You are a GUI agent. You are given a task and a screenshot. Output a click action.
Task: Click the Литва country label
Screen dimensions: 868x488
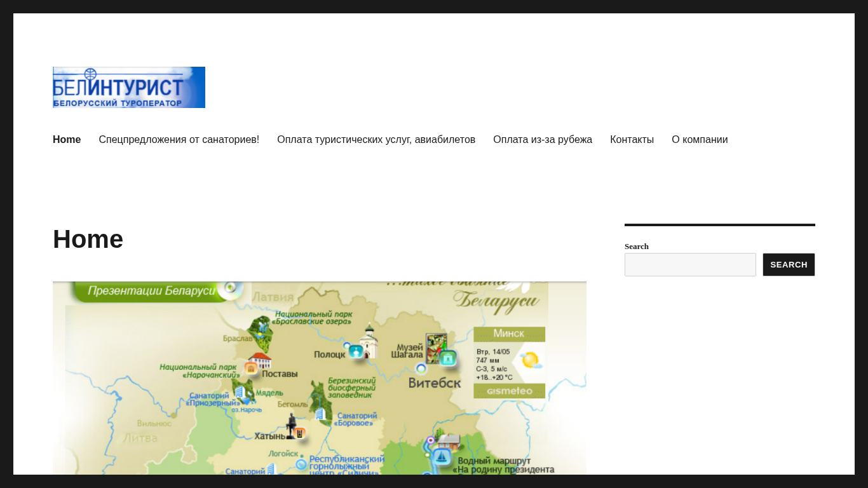[x=140, y=438]
